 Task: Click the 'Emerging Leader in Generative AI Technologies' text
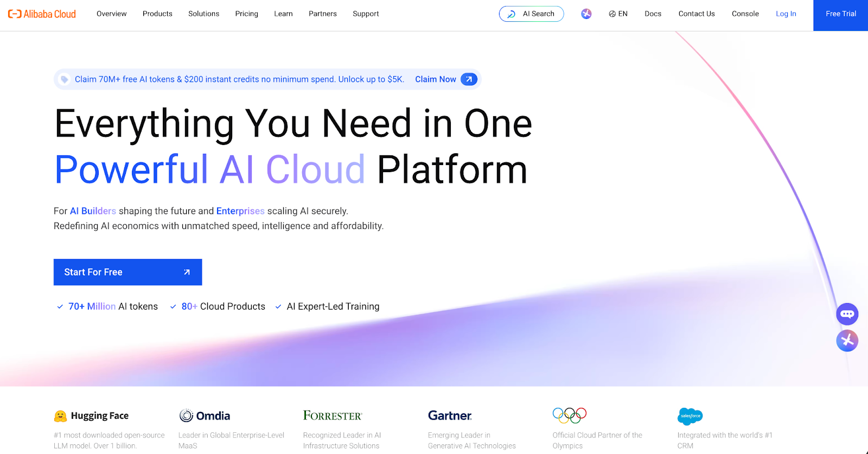pos(472,440)
